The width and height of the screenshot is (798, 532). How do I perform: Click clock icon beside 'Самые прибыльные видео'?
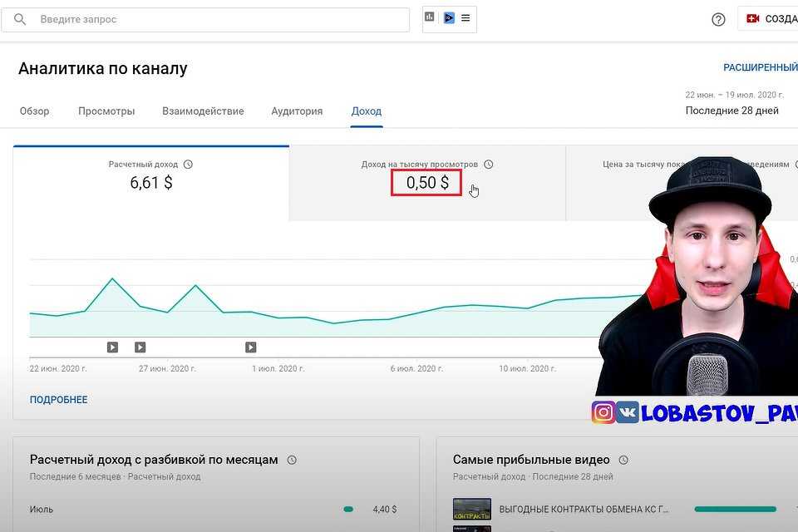point(623,461)
